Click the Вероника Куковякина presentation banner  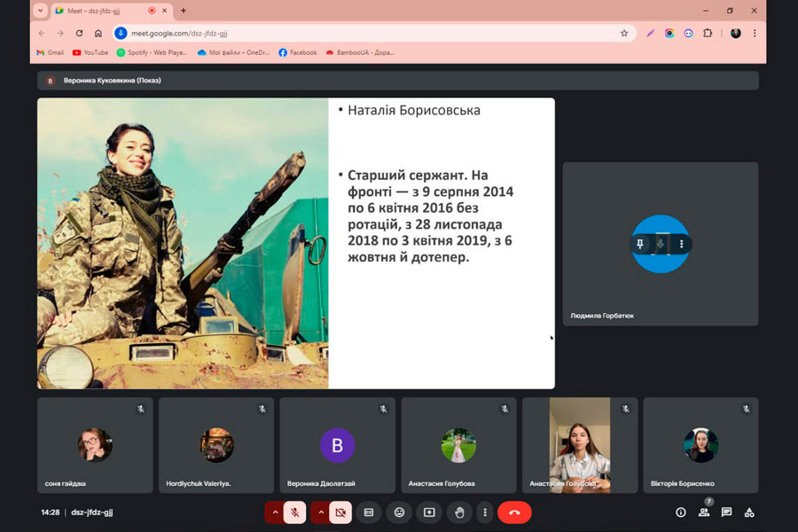398,81
